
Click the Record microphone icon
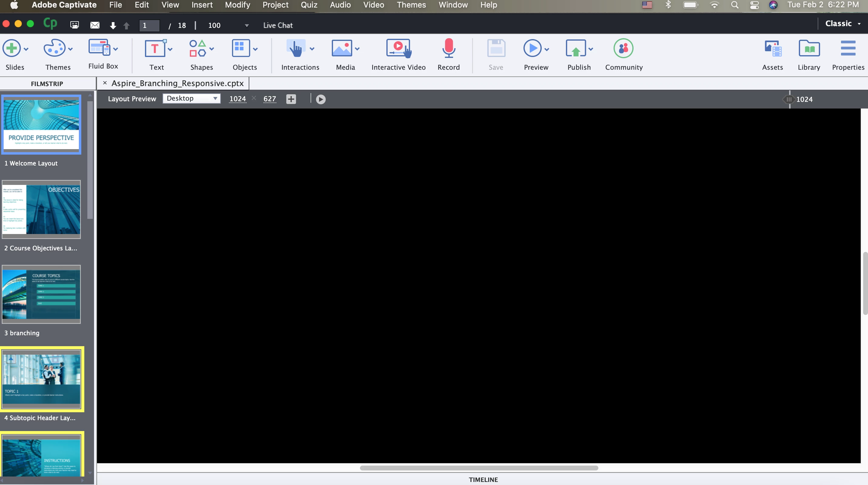coord(448,49)
